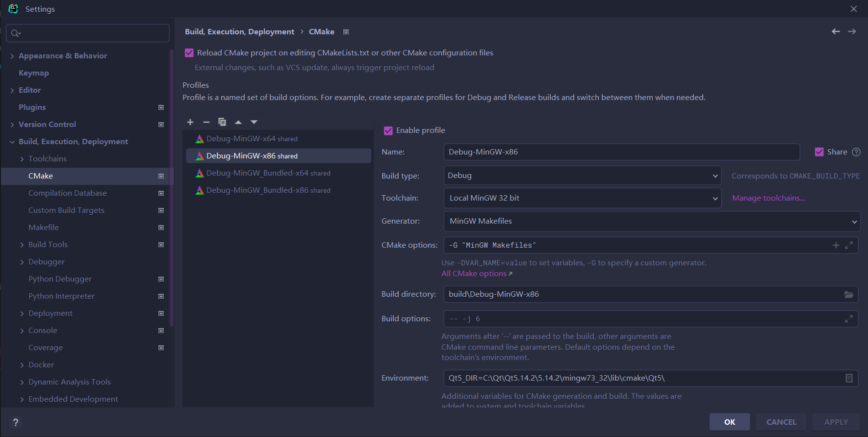Click the Build directory input field

point(651,294)
